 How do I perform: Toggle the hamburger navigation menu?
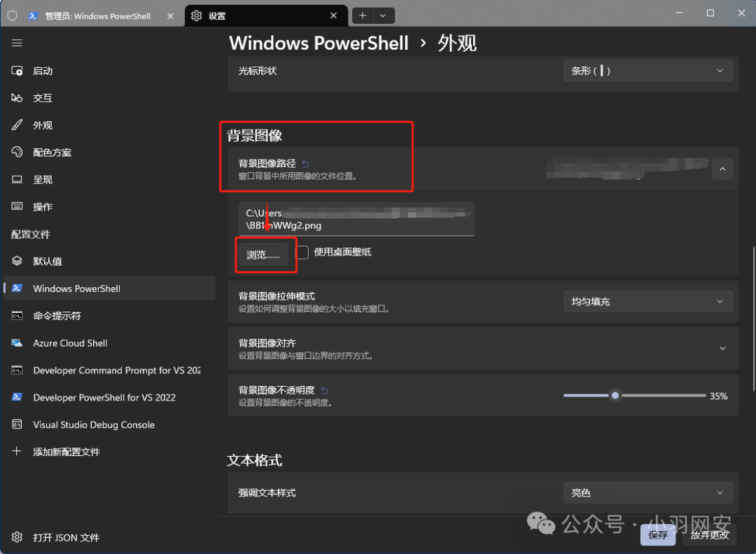click(17, 43)
